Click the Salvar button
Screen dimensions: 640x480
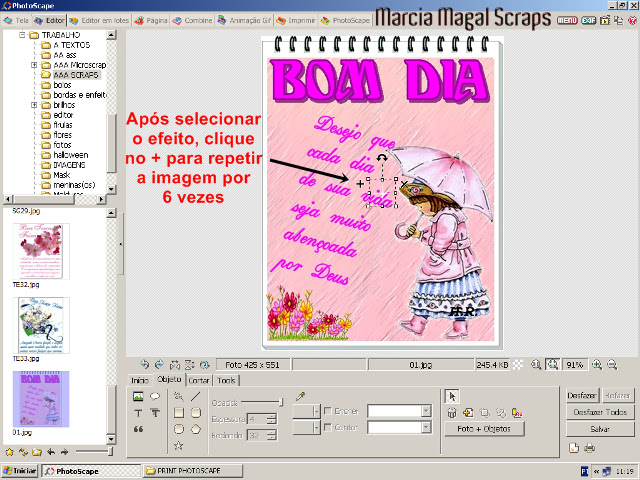(x=600, y=429)
